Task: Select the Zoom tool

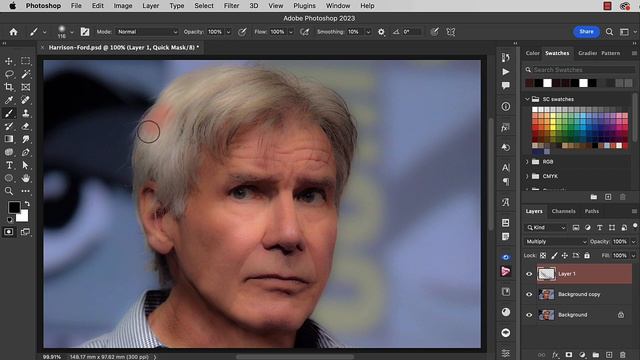Action: tap(9, 191)
